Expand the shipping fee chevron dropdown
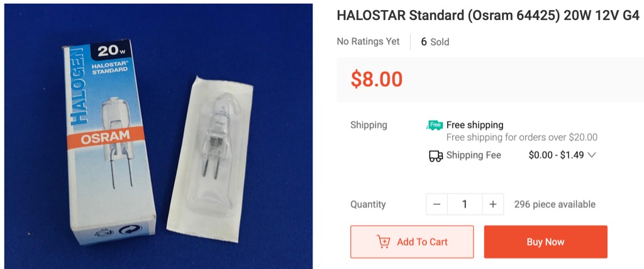 pos(592,155)
